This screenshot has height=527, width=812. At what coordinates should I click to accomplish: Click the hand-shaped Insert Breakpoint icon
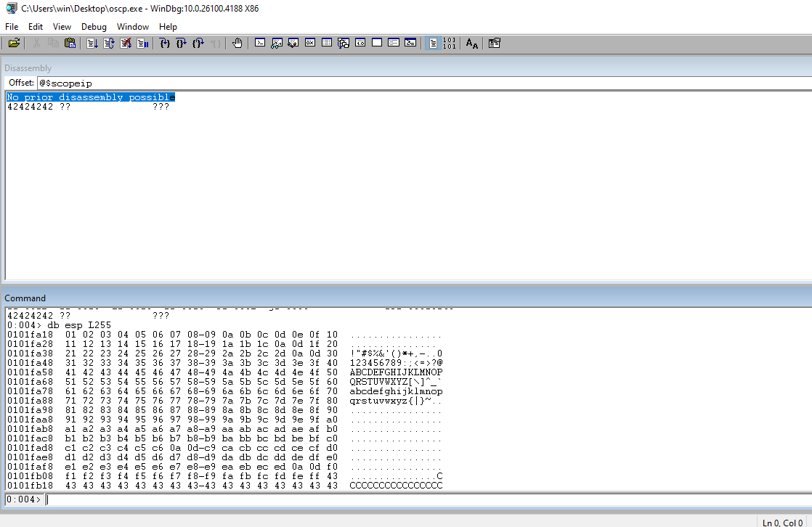(x=237, y=44)
